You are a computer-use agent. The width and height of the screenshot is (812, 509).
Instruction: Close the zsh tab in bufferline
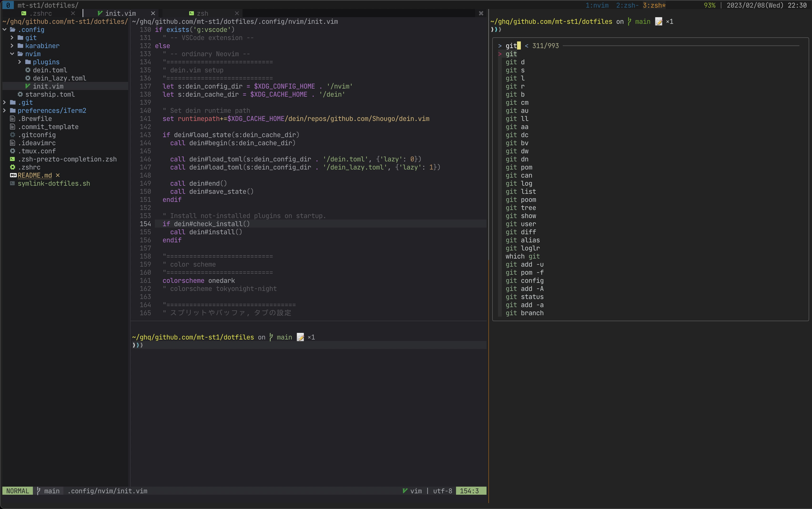coord(237,14)
